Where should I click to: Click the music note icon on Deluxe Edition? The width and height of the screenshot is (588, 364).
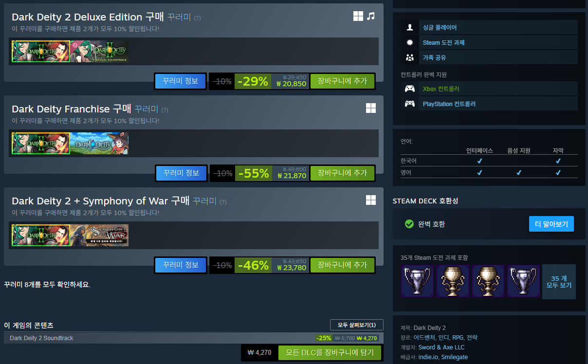tap(371, 16)
